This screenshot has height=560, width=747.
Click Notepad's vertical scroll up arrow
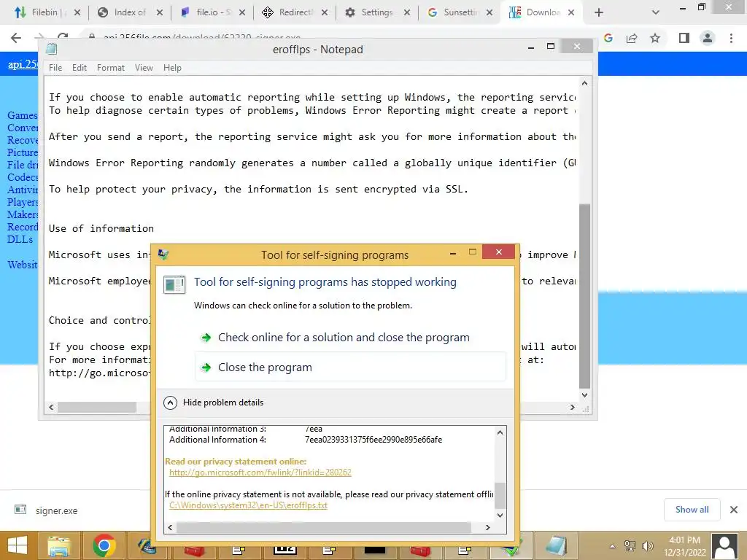point(584,83)
